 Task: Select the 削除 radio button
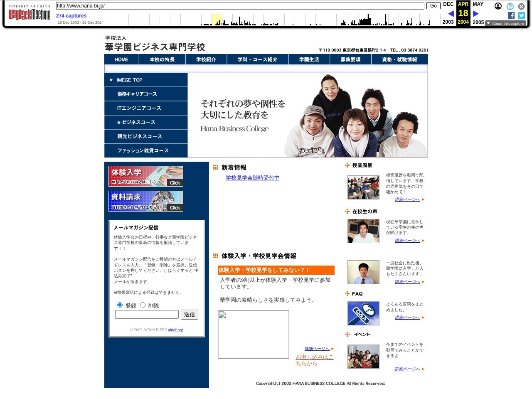143,305
